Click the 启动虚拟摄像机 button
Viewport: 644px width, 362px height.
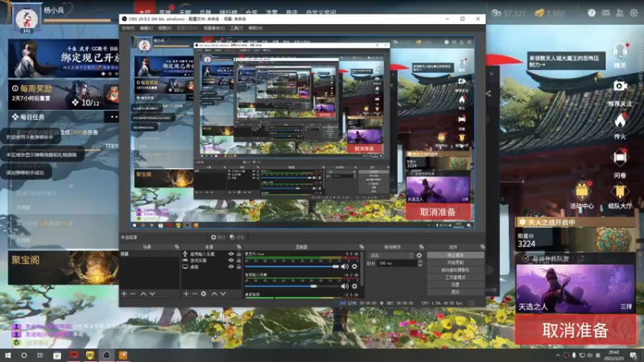click(455, 270)
